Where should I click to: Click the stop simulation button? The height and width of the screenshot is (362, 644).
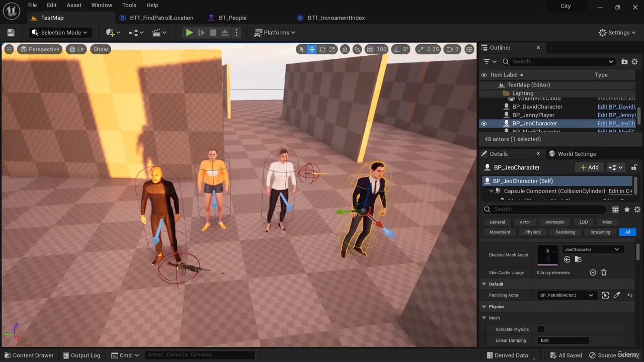213,33
